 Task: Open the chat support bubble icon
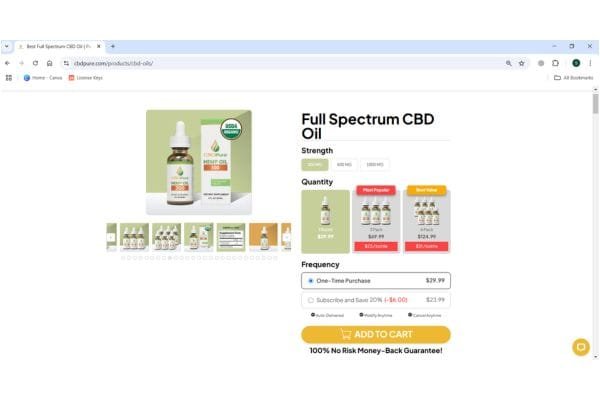pyautogui.click(x=581, y=347)
